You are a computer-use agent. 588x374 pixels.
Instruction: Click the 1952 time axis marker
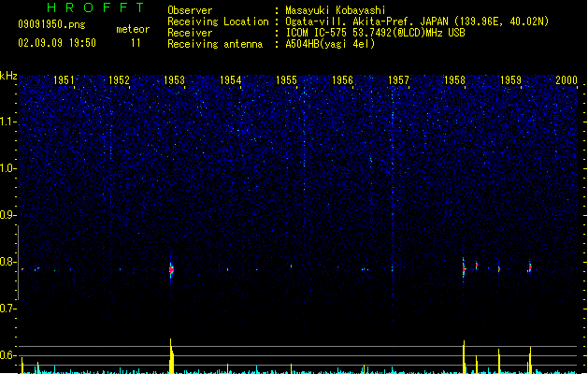coord(120,80)
